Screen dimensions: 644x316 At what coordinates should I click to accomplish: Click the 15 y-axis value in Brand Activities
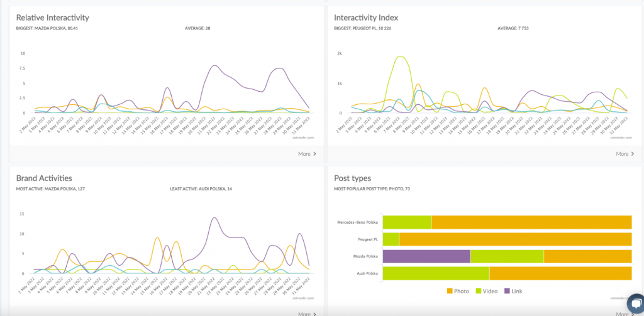(x=23, y=214)
